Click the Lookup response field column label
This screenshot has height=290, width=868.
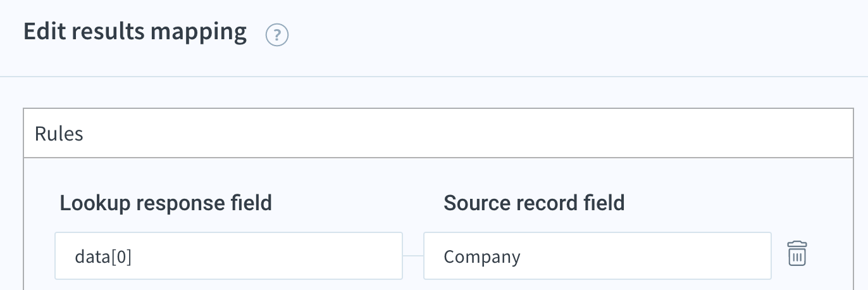[x=166, y=203]
